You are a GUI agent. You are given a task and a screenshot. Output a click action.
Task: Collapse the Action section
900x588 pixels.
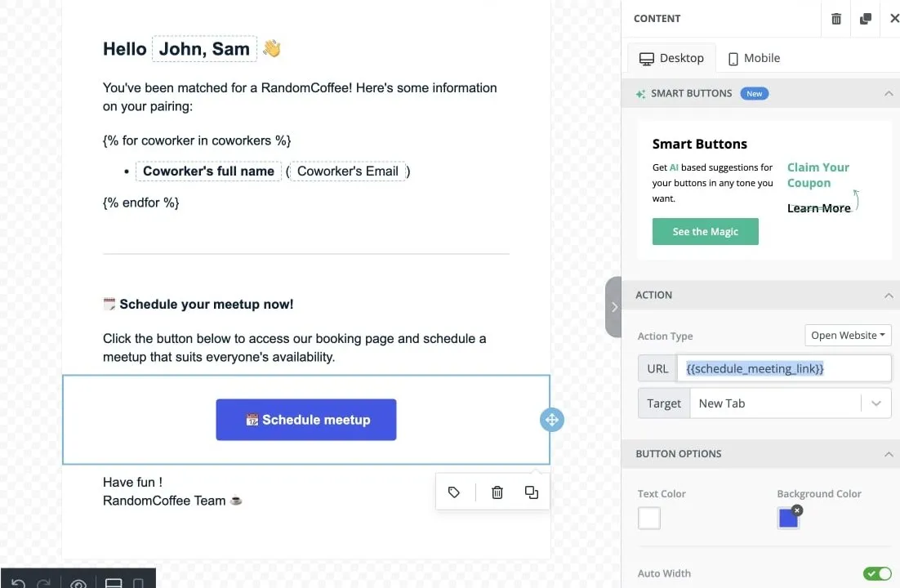point(889,295)
